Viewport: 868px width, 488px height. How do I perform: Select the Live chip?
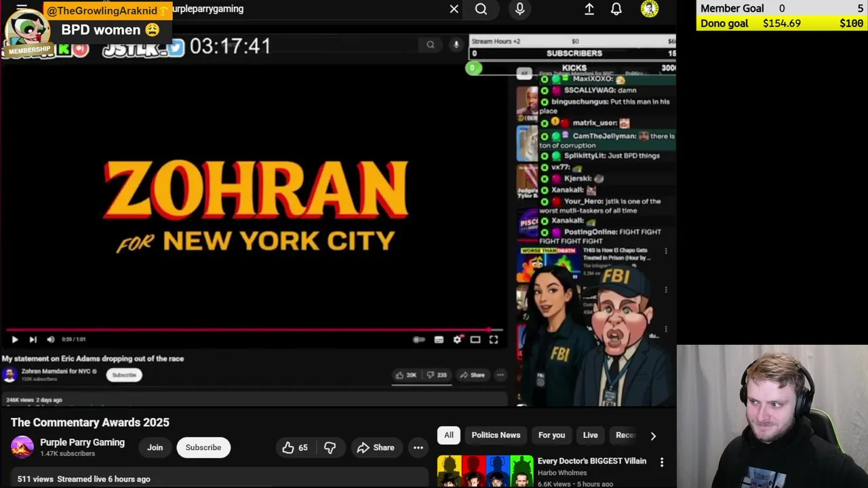591,435
